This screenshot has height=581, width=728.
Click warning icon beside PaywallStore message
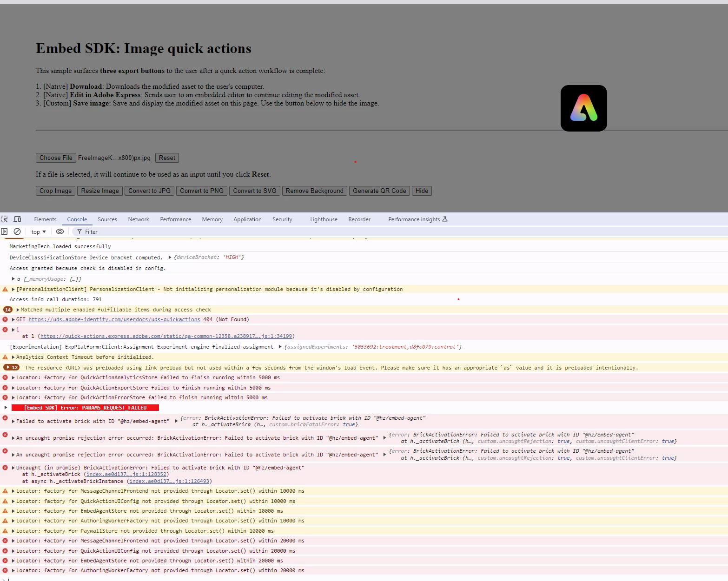click(x=5, y=531)
